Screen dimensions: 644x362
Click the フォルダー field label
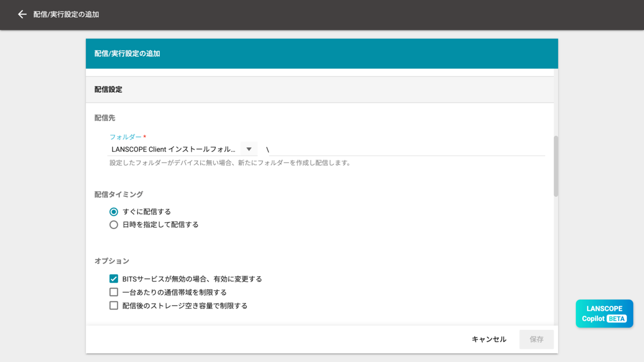coord(128,137)
